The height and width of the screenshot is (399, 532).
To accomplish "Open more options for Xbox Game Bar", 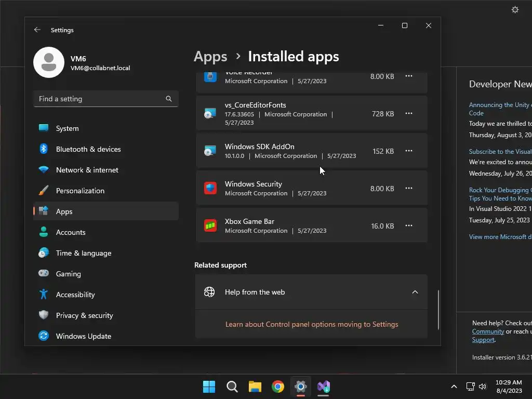I will tap(409, 225).
